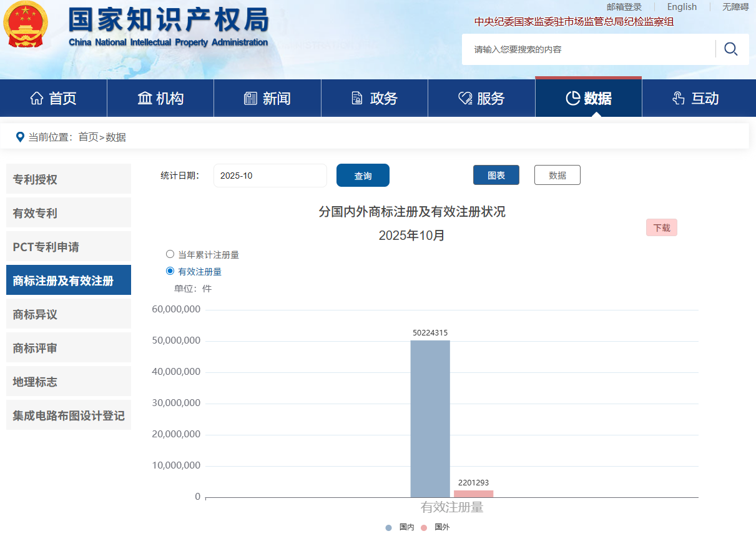
Task: Click the 下载 button
Action: [x=661, y=228]
